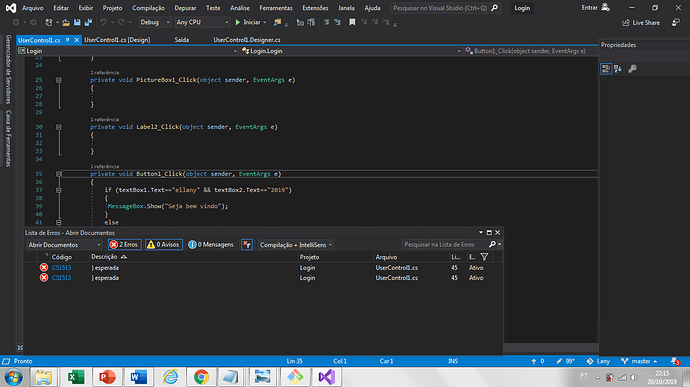Click the bookmark toggle icon in toolbar

[352, 22]
